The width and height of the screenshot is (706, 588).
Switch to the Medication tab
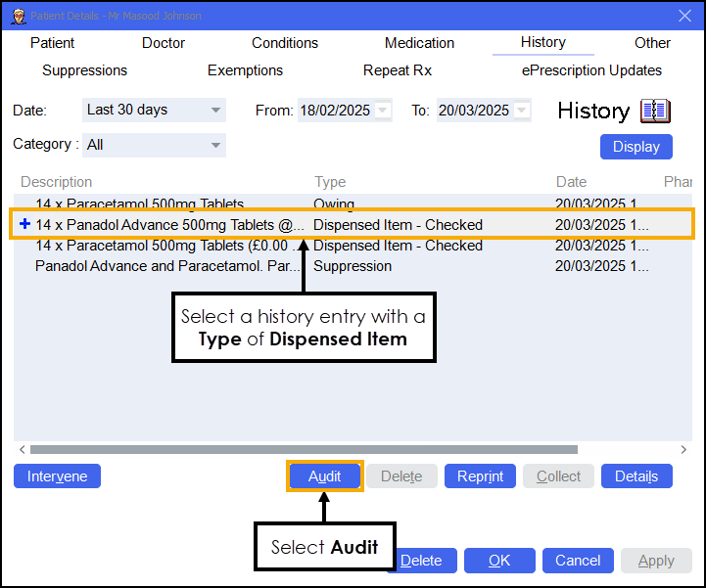[x=419, y=43]
